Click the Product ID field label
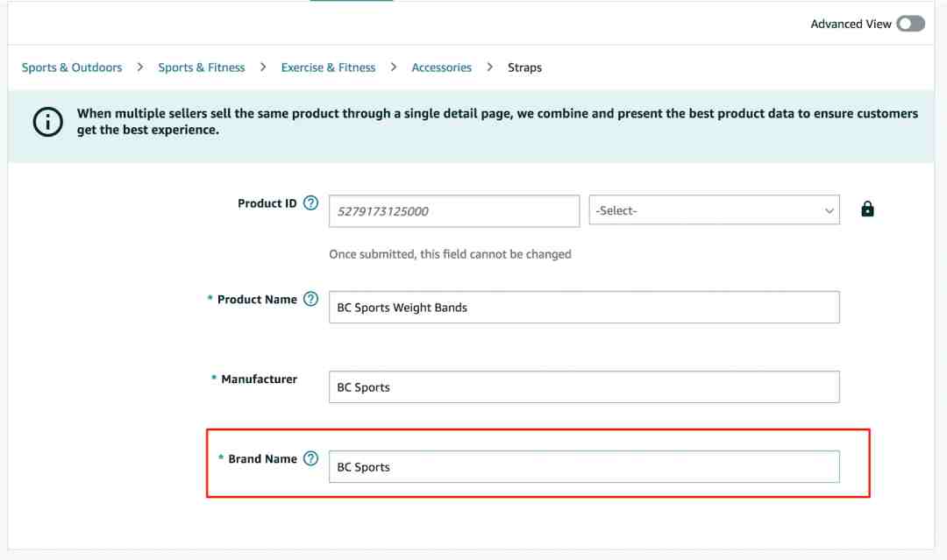 click(267, 203)
